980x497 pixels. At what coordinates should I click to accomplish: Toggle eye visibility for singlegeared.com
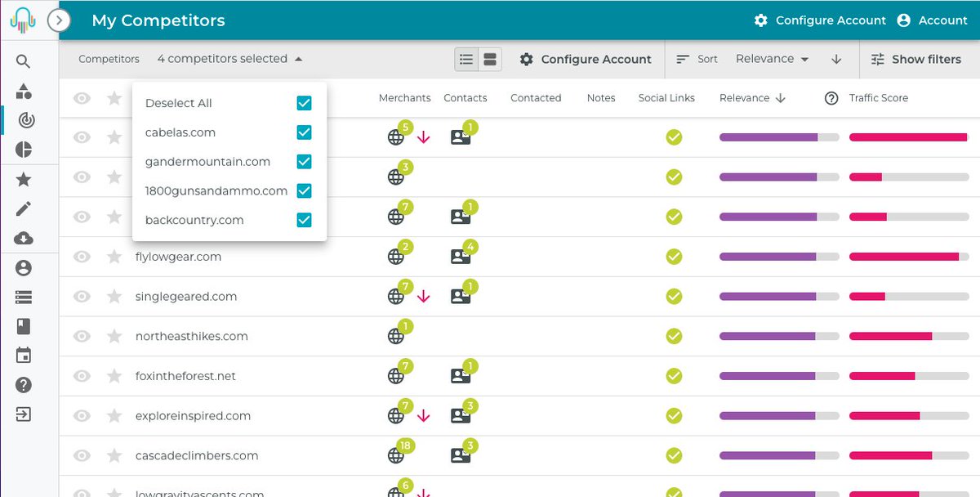click(x=82, y=297)
